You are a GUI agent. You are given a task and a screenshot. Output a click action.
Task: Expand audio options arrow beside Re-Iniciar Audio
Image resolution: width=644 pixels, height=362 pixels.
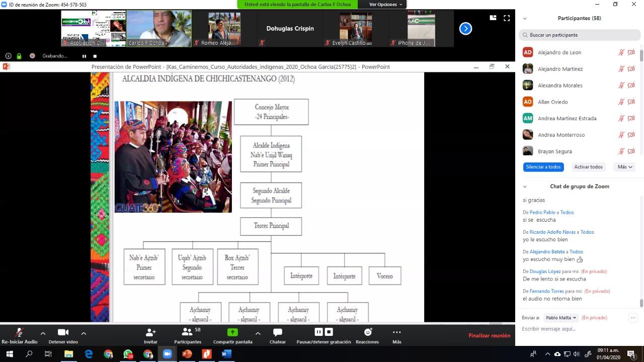43,333
